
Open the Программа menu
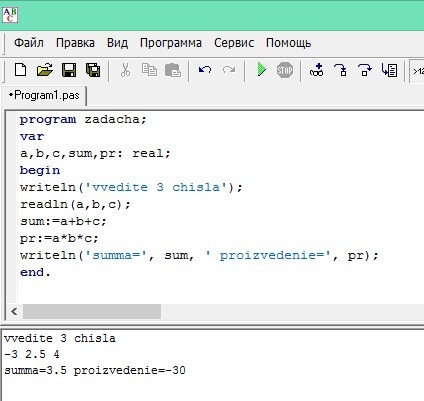171,43
